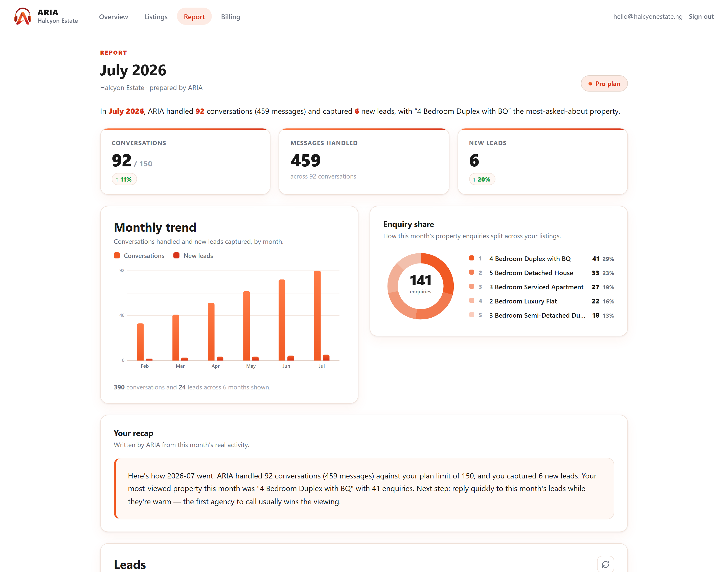Click the 23% share value
Image resolution: width=728 pixels, height=572 pixels.
tap(608, 273)
